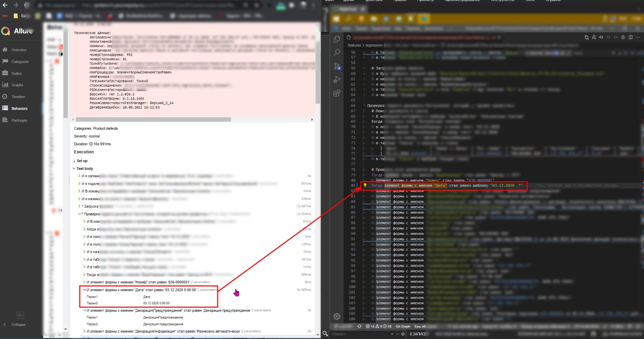Expand the "ДекорацияИнформация" step
The width and height of the screenshot is (644, 339).
pyautogui.click(x=85, y=331)
